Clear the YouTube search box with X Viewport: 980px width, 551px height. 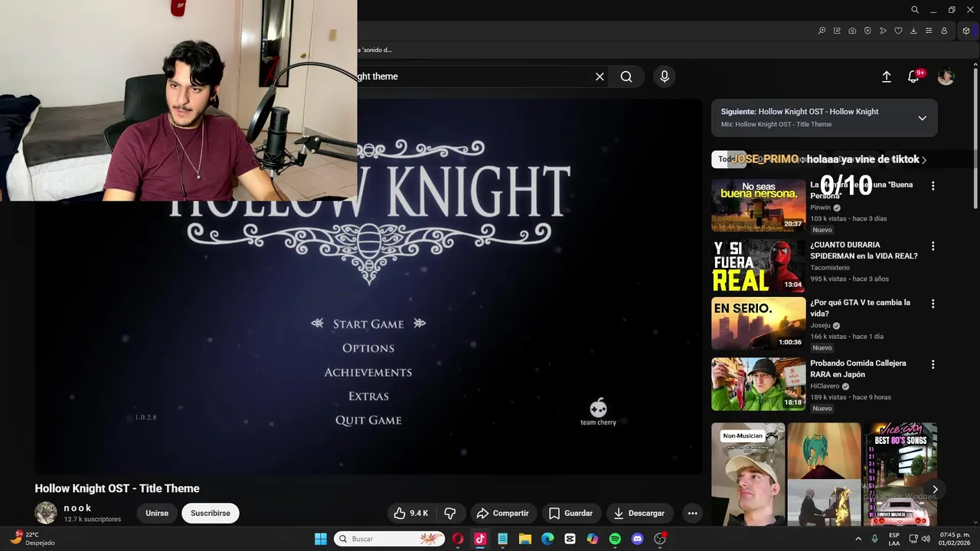tap(599, 77)
